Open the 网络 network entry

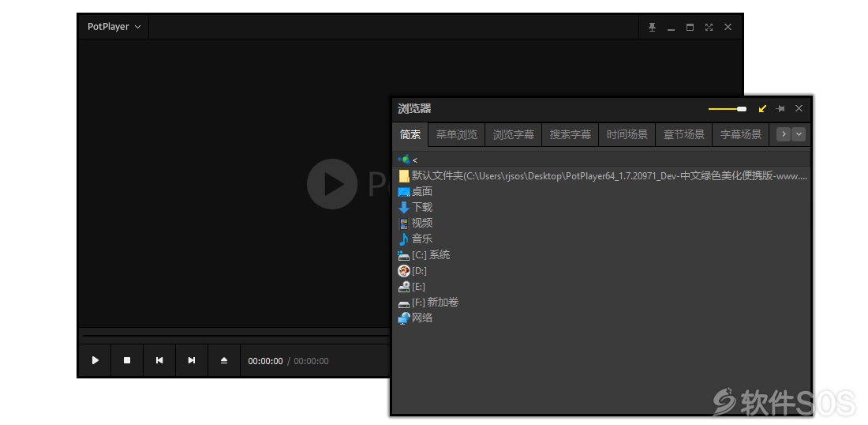(602, 318)
